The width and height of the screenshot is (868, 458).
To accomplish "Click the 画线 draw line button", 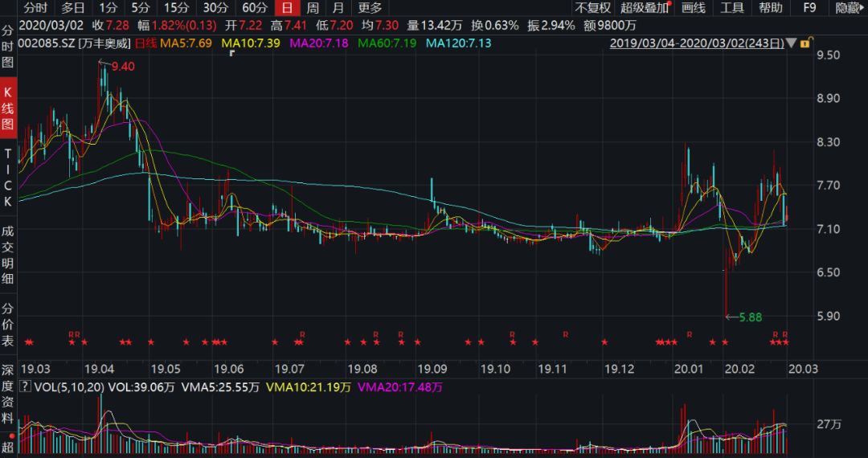I will (693, 8).
